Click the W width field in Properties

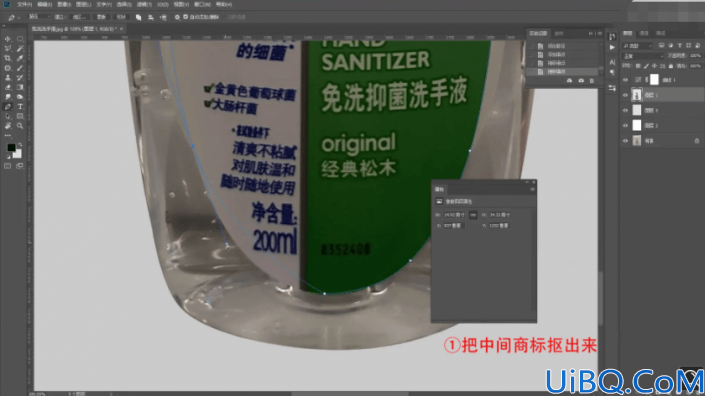454,215
